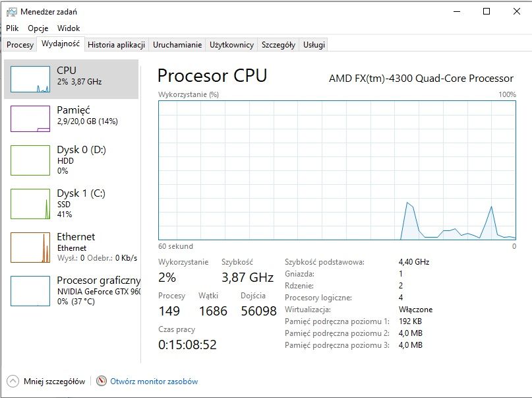Image resolution: width=532 pixels, height=398 pixels.
Task: Select Procesor graficzny NVIDIA GeForce thumbnail
Action: (x=30, y=291)
